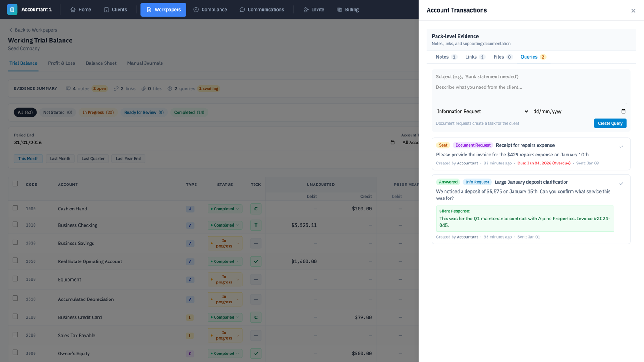Open the Information Request type dropdown

click(482, 111)
